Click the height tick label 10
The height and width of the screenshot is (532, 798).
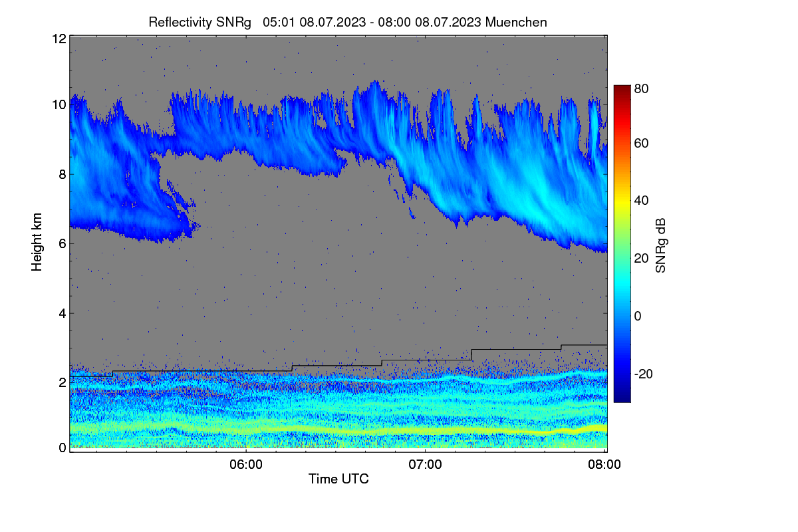click(x=59, y=105)
